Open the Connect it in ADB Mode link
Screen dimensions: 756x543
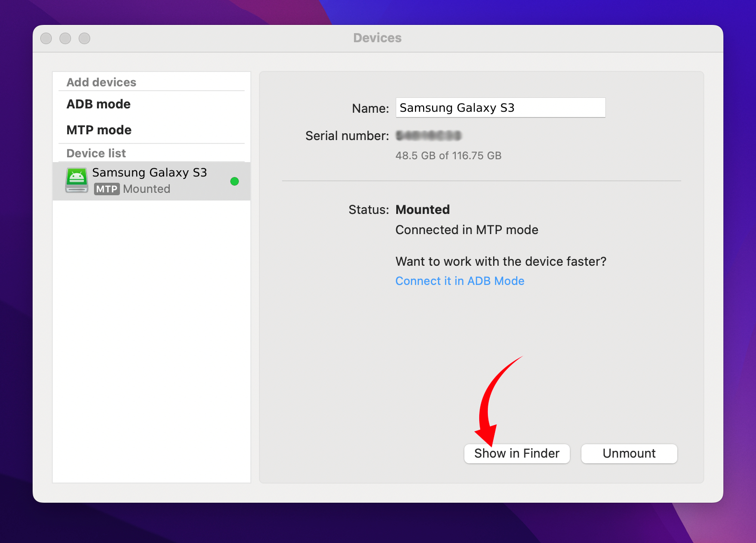click(x=460, y=281)
